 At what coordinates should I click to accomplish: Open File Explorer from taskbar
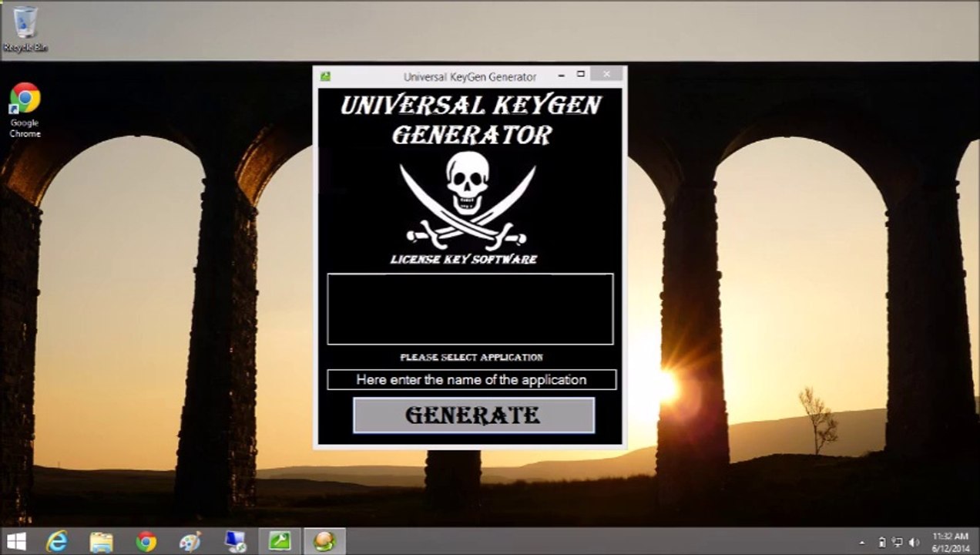[101, 541]
